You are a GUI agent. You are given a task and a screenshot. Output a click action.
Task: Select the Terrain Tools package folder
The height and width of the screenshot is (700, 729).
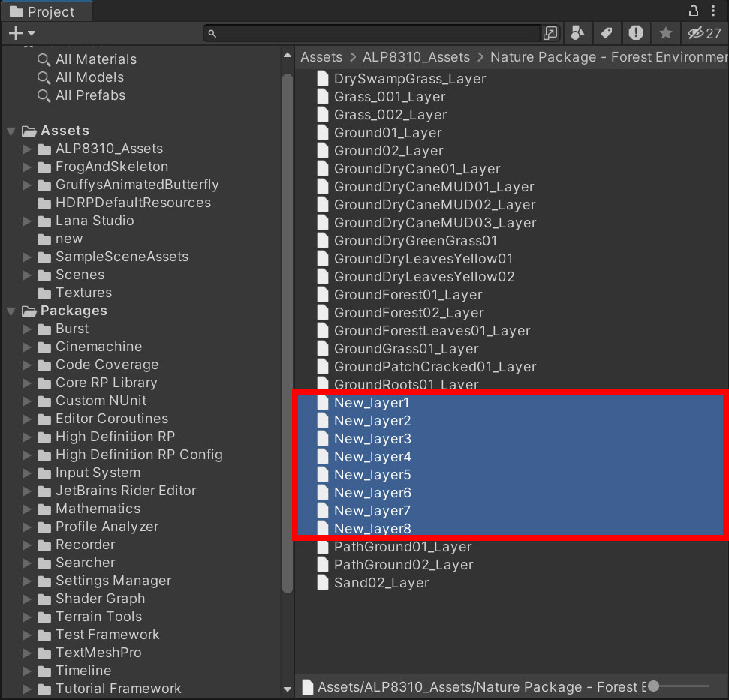tap(90, 617)
